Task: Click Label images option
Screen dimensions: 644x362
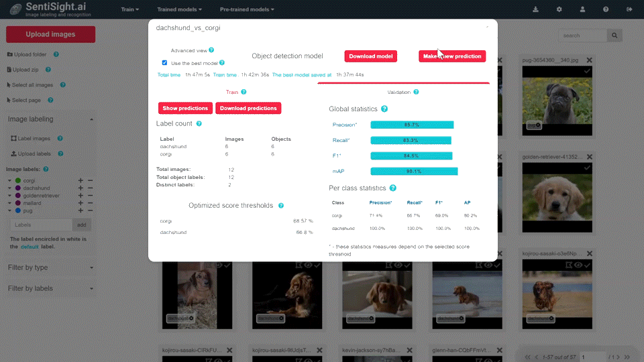Action: coord(30,138)
